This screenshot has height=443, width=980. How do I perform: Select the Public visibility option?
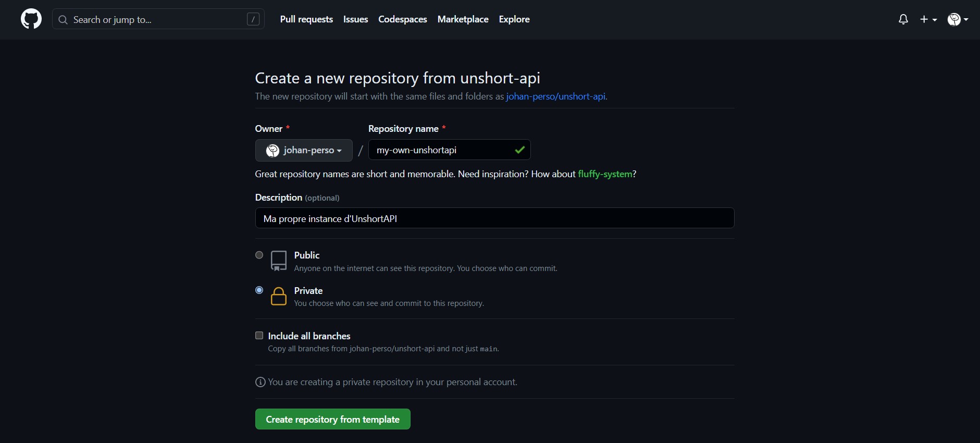click(259, 255)
